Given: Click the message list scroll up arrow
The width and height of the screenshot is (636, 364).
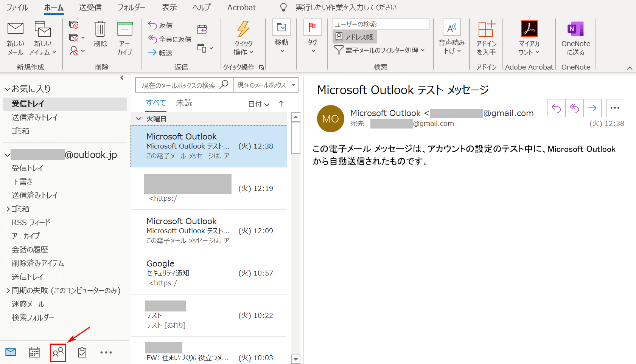Looking at the screenshot, I should [x=296, y=117].
